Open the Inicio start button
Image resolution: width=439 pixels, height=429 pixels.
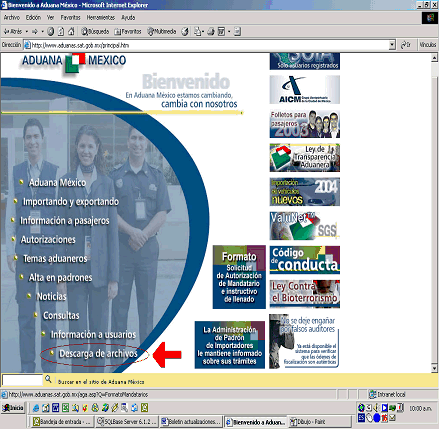point(13,408)
